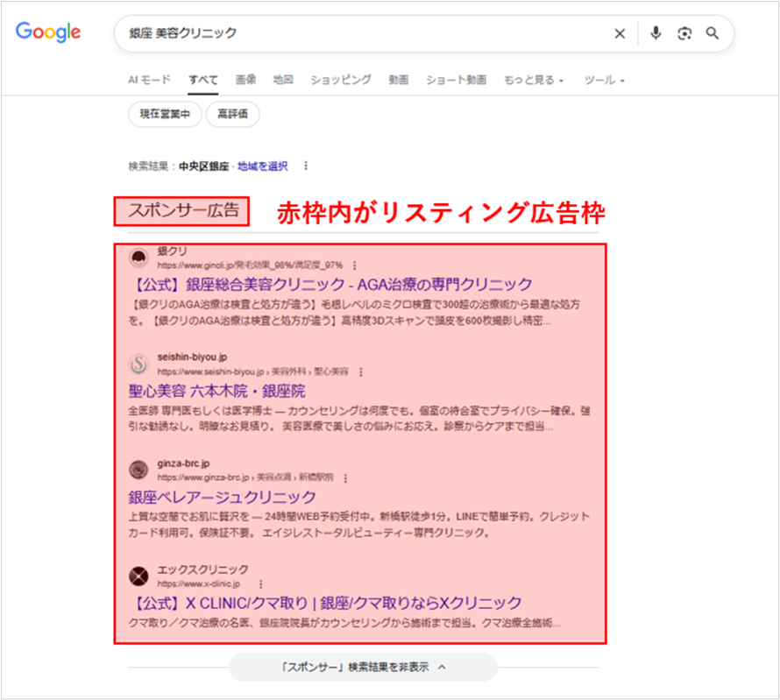This screenshot has width=780, height=700.
Task: Clear the search query with the X icon
Action: click(x=620, y=33)
